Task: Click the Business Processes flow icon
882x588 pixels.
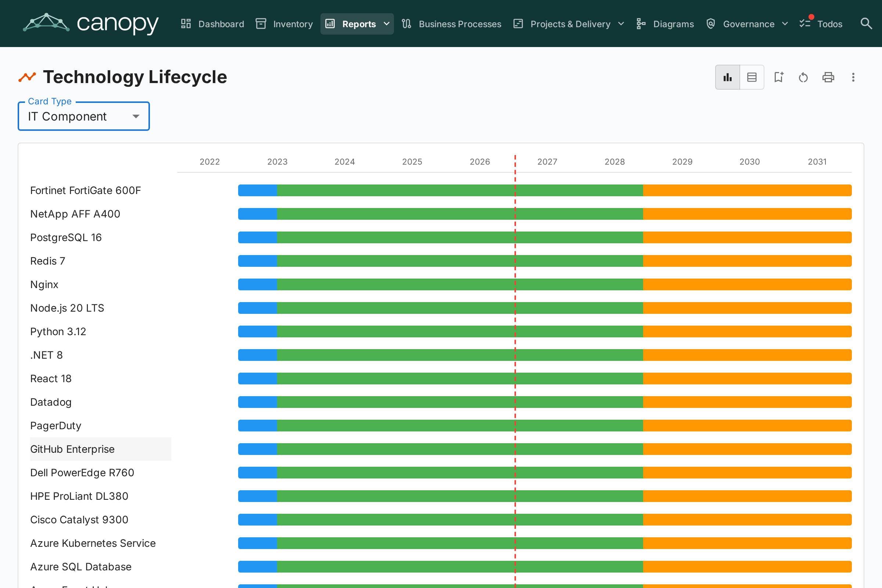Action: (406, 24)
